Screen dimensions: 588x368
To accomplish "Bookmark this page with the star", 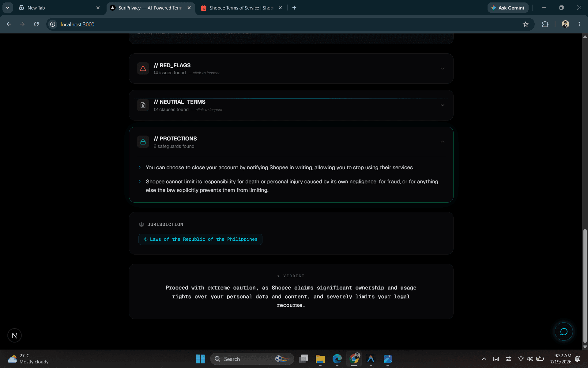I will point(526,24).
